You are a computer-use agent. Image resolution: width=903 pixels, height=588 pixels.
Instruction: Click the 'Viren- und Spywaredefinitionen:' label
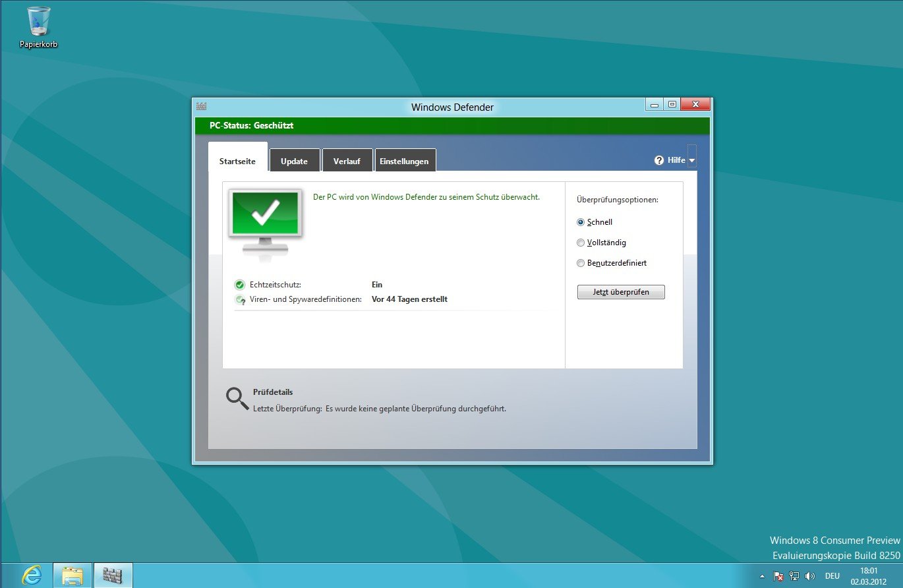306,299
